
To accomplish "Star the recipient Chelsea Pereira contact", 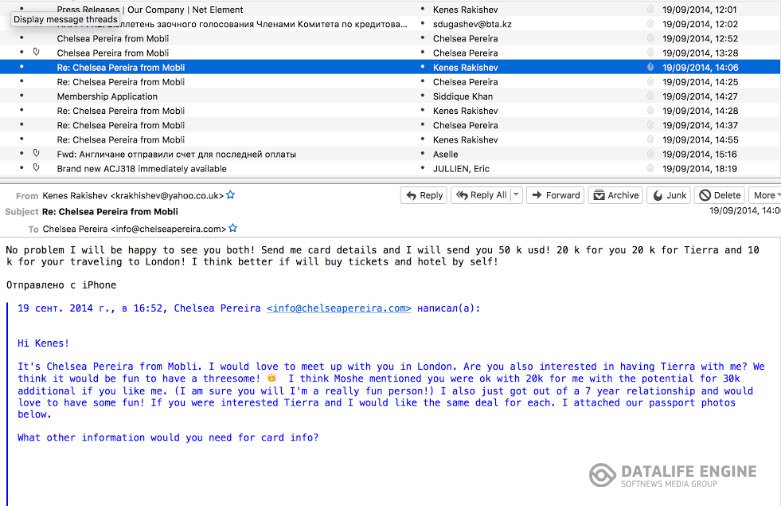I will click(x=233, y=229).
